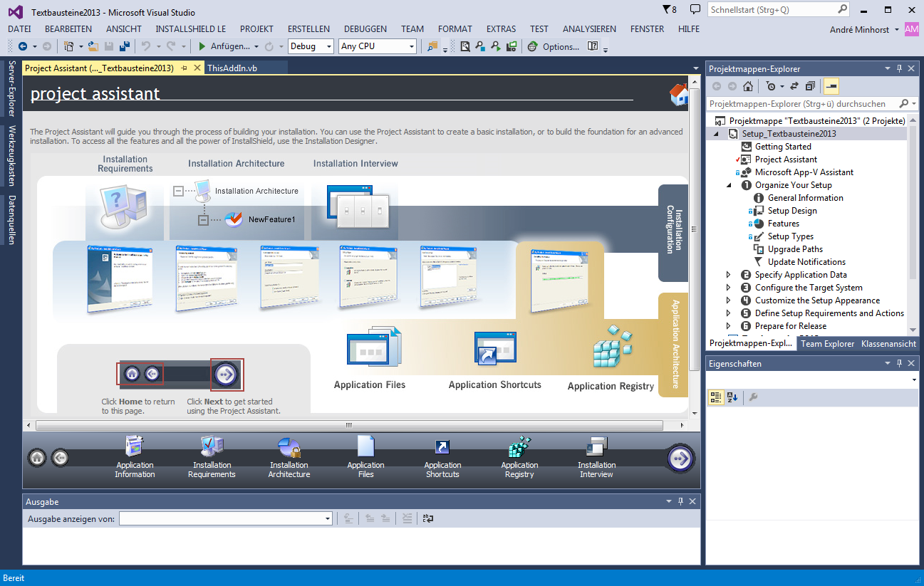The width and height of the screenshot is (924, 586).
Task: Switch to the Team Explorer tab
Action: [827, 344]
